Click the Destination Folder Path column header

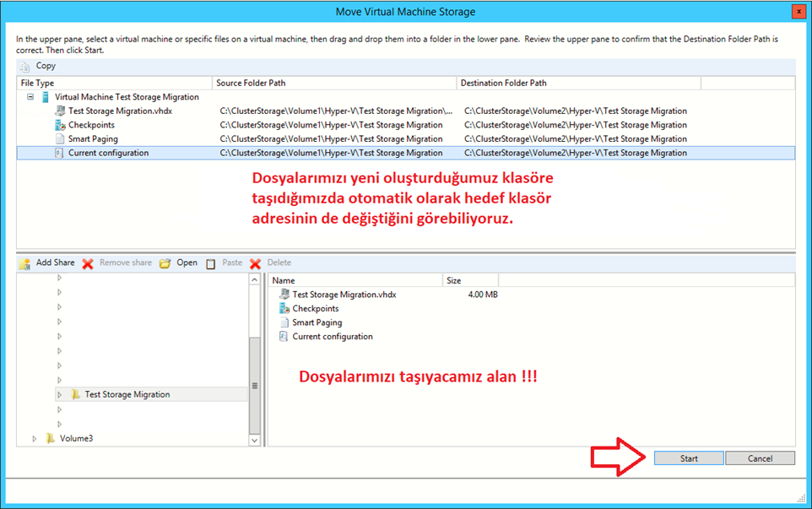[x=579, y=83]
